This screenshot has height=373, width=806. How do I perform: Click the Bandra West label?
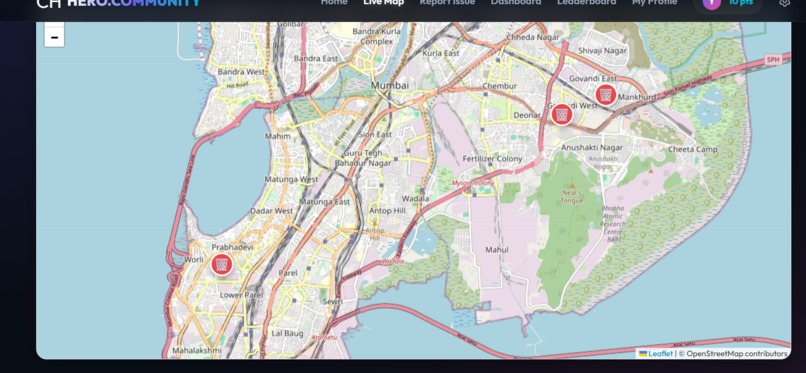click(241, 72)
